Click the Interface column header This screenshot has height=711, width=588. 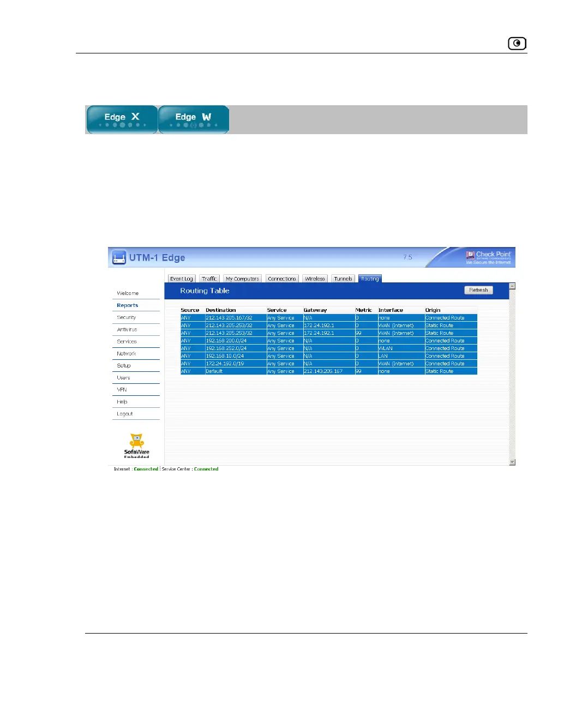[x=391, y=310]
